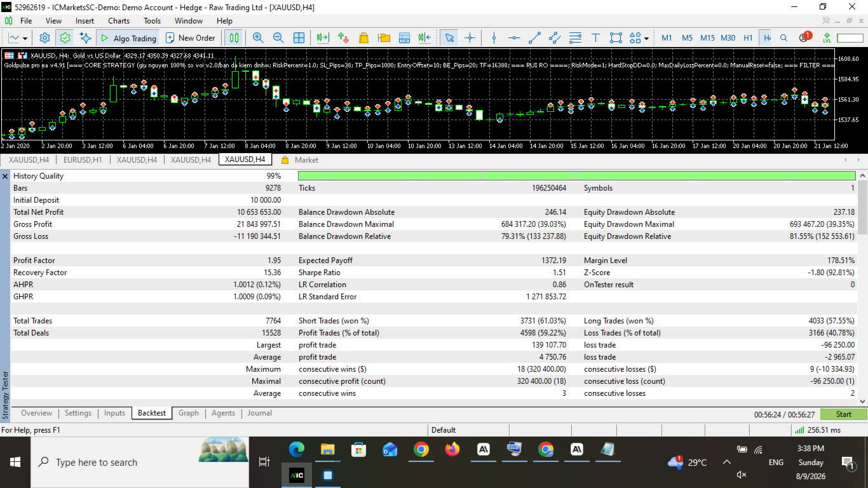This screenshot has height=488, width=868.
Task: Select the crosshair tool
Action: pos(470,37)
